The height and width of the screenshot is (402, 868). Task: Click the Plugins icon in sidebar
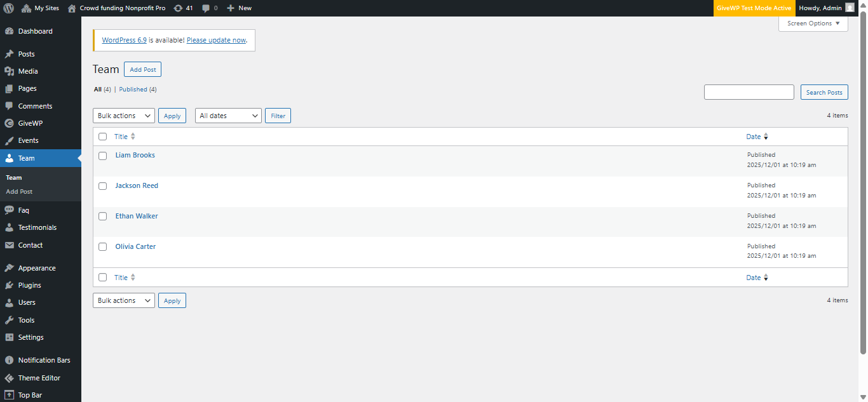click(10, 285)
